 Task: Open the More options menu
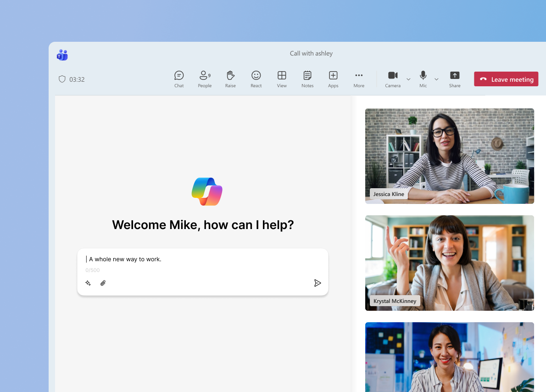(359, 79)
